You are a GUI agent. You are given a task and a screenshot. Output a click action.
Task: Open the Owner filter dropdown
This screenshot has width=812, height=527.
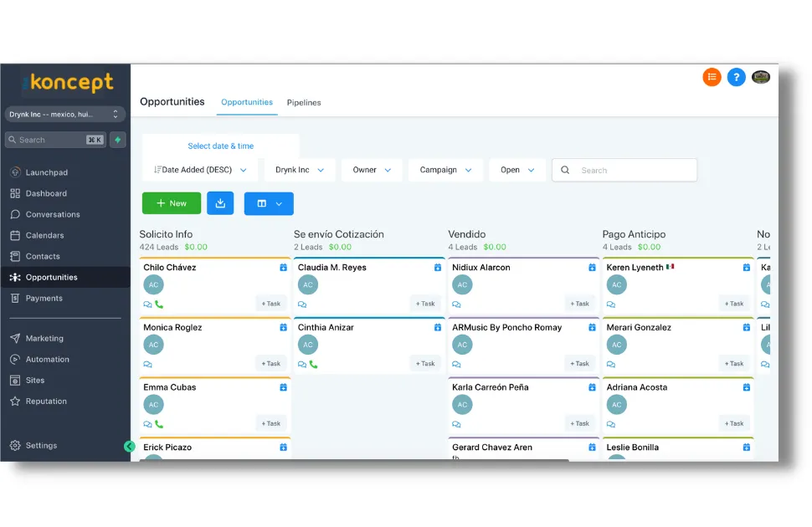372,170
